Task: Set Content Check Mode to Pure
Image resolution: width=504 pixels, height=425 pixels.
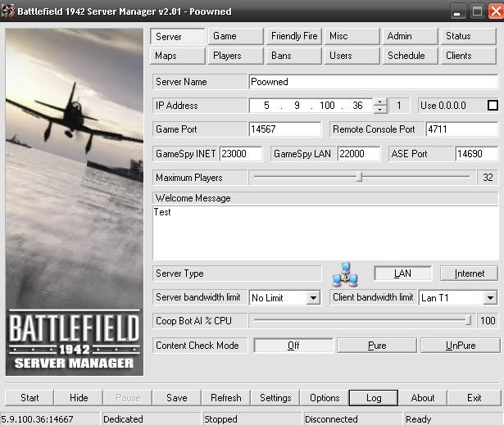Action: (x=377, y=346)
